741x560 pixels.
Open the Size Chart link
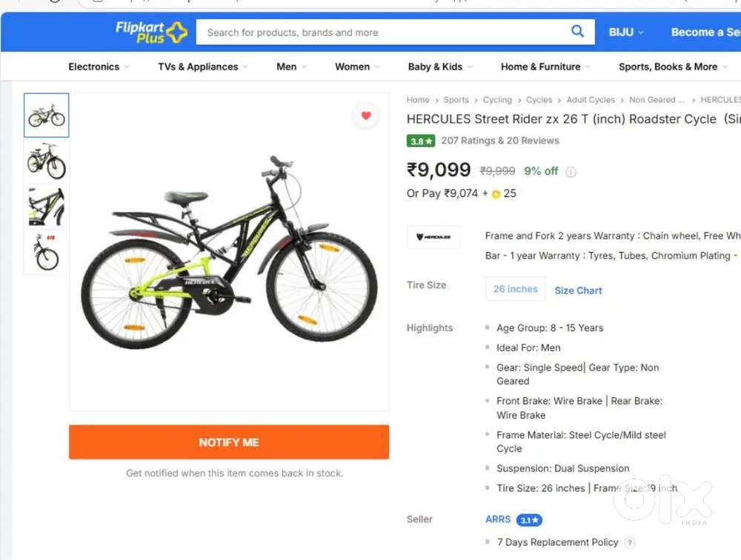(578, 290)
